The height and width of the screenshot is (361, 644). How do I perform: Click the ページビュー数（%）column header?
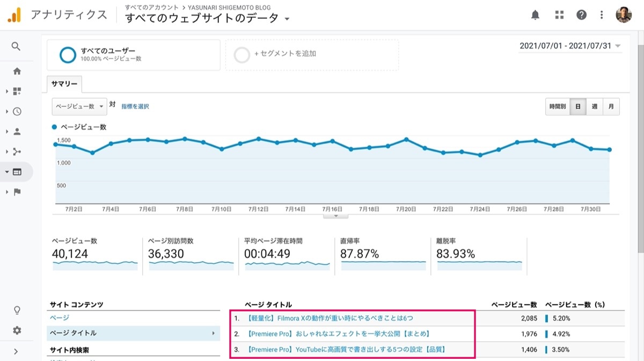575,305
